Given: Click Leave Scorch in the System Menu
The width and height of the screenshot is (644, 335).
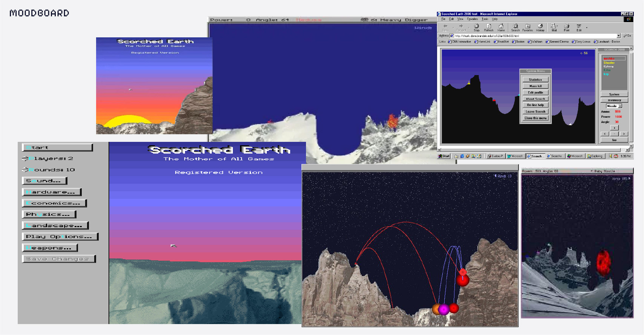Looking at the screenshot, I should point(535,112).
